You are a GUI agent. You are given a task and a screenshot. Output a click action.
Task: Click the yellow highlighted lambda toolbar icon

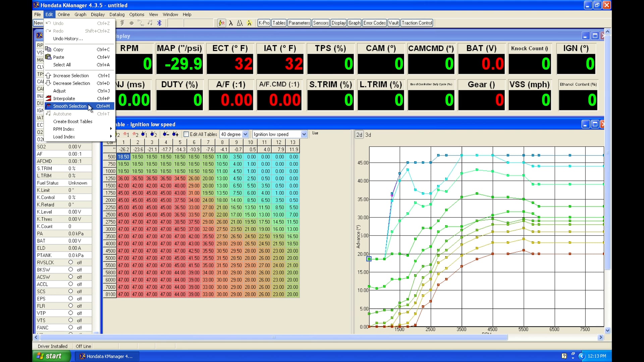(250, 23)
